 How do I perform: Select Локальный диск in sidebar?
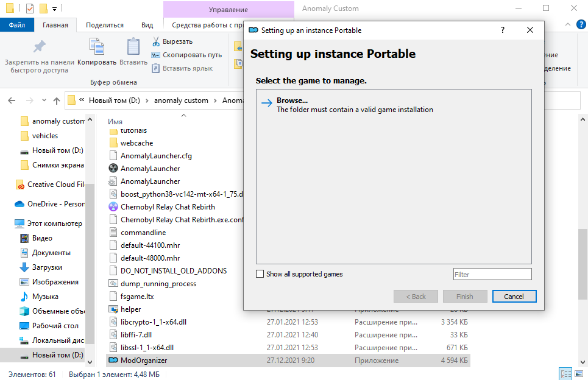pyautogui.click(x=52, y=340)
